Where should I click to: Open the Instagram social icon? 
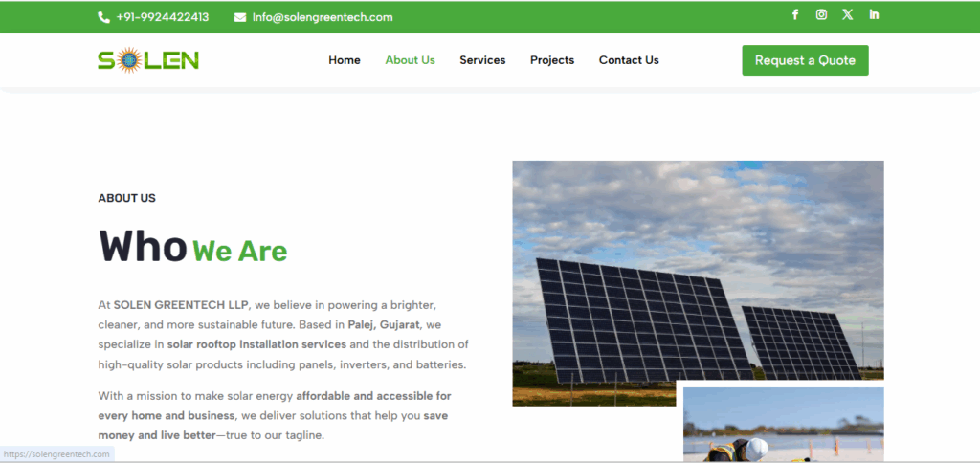(x=821, y=14)
